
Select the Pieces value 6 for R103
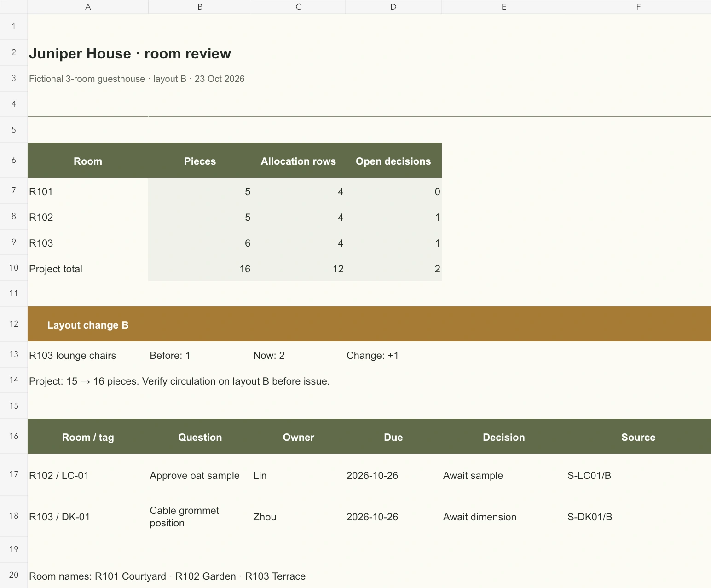200,243
